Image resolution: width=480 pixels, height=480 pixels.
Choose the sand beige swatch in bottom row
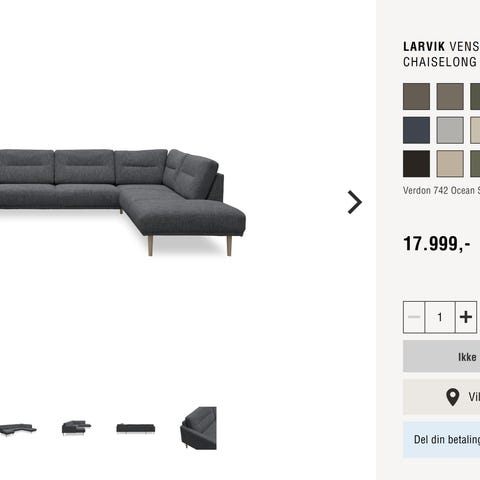[450, 164]
